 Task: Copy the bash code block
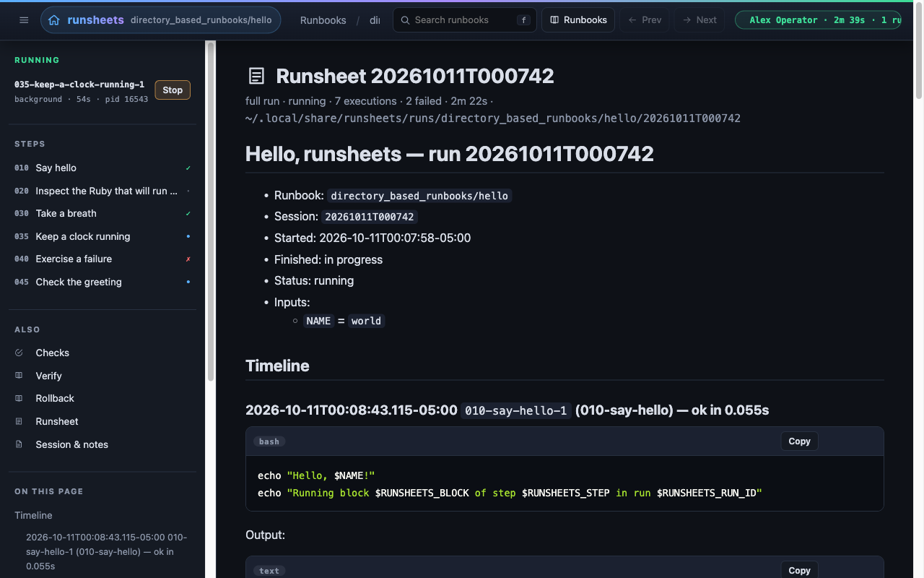tap(799, 441)
